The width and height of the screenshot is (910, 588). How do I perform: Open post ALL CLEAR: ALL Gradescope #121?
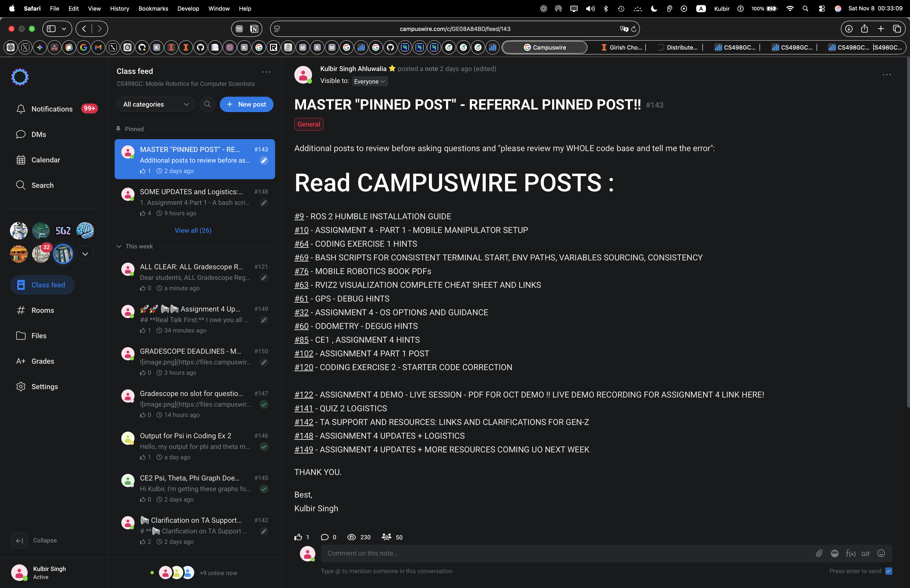pos(195,277)
